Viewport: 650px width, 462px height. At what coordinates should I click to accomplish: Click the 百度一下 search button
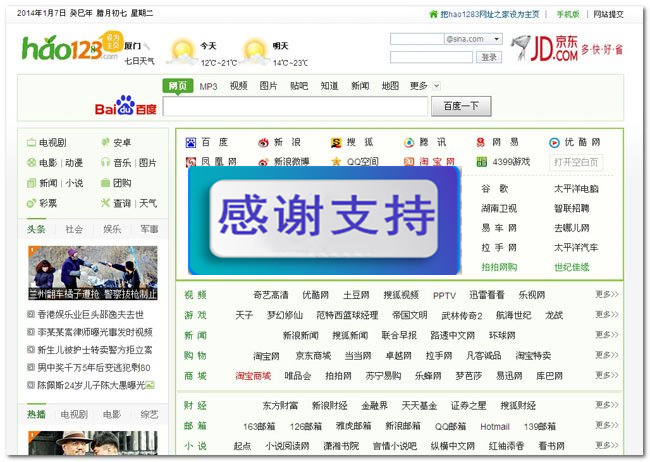click(x=461, y=106)
